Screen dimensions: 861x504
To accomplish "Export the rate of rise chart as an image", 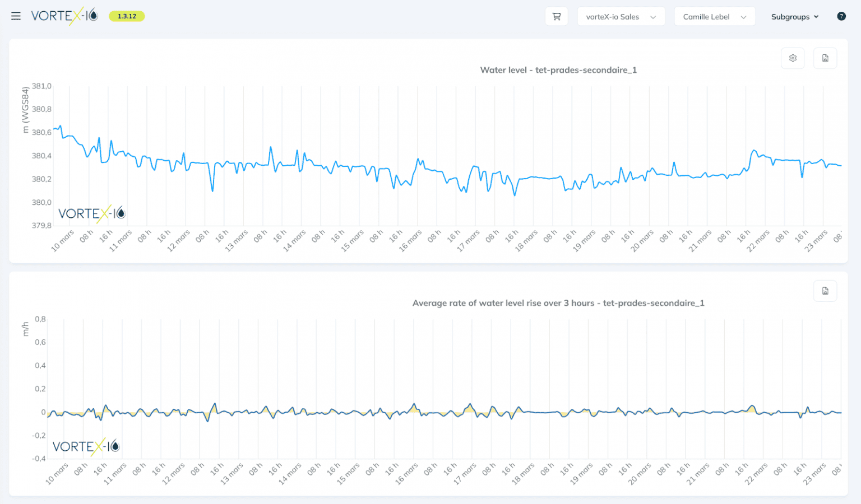I will click(x=825, y=291).
